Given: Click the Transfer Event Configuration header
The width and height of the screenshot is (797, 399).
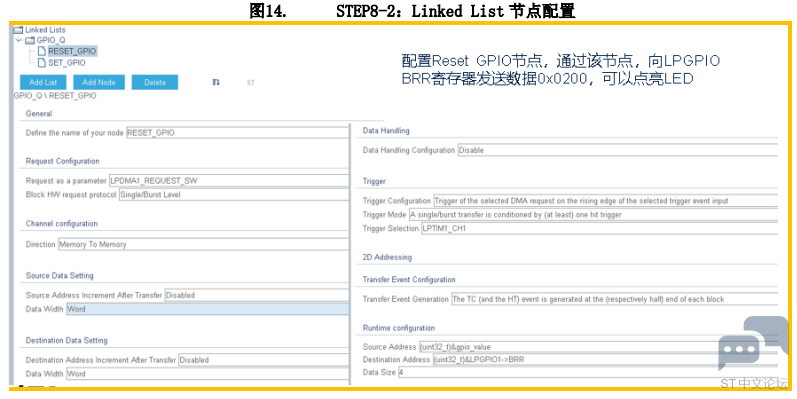Looking at the screenshot, I should tap(409, 280).
